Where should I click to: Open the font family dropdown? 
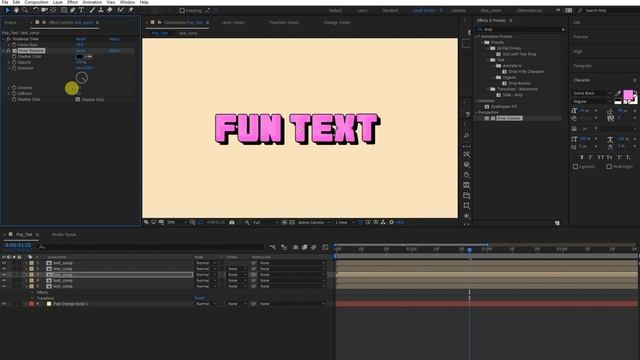click(592, 93)
